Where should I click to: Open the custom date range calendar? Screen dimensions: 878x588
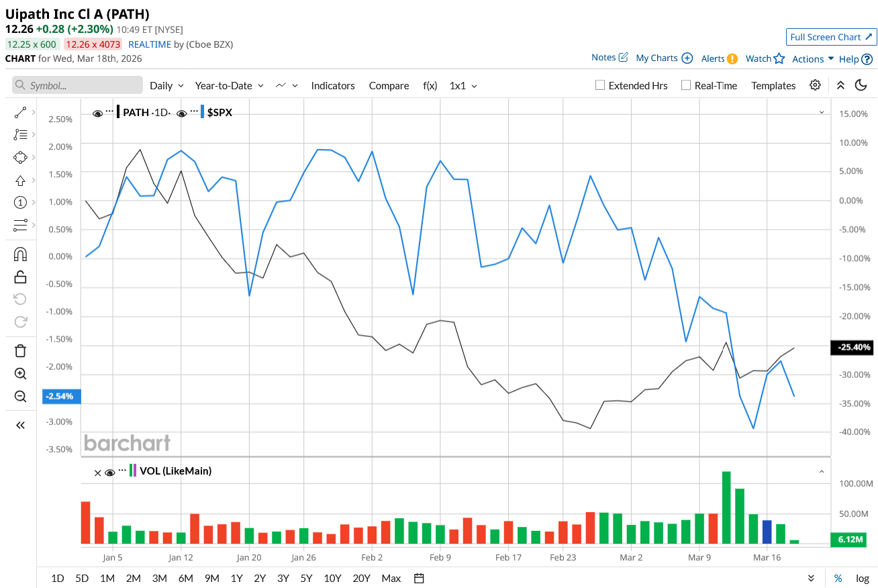[x=420, y=578]
